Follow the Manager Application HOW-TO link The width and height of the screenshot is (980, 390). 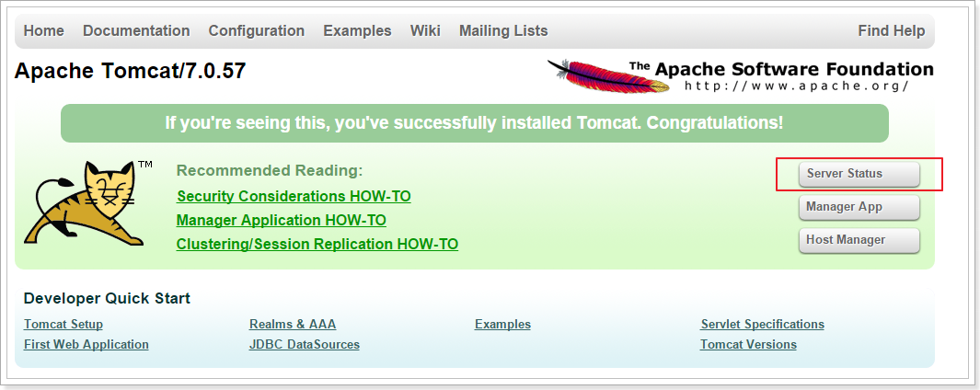pyautogui.click(x=282, y=221)
